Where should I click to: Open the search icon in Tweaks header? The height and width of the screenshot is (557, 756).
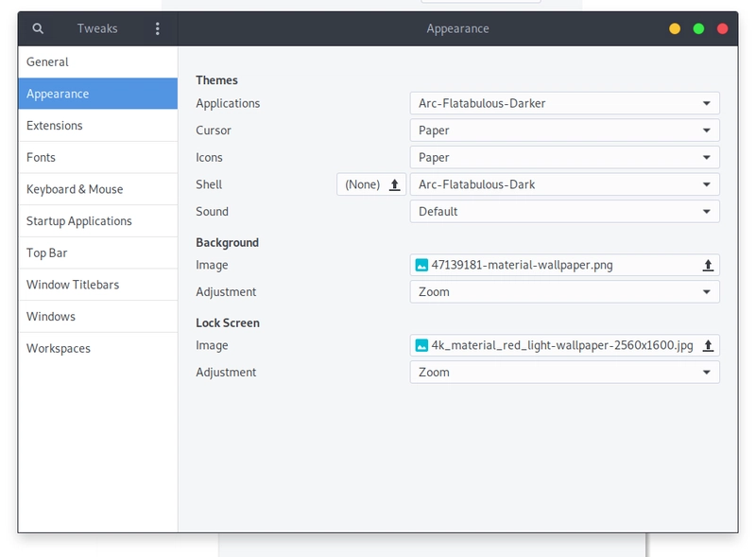coord(38,28)
